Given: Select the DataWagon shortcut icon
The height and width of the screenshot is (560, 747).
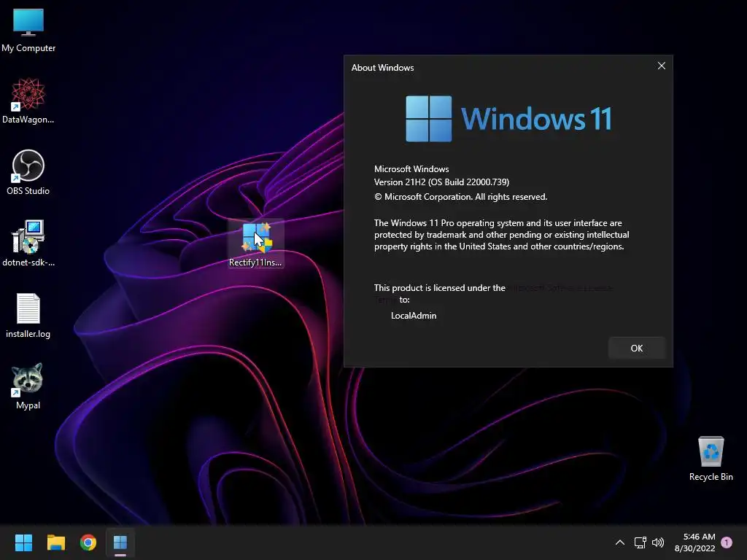Looking at the screenshot, I should tap(28, 101).
